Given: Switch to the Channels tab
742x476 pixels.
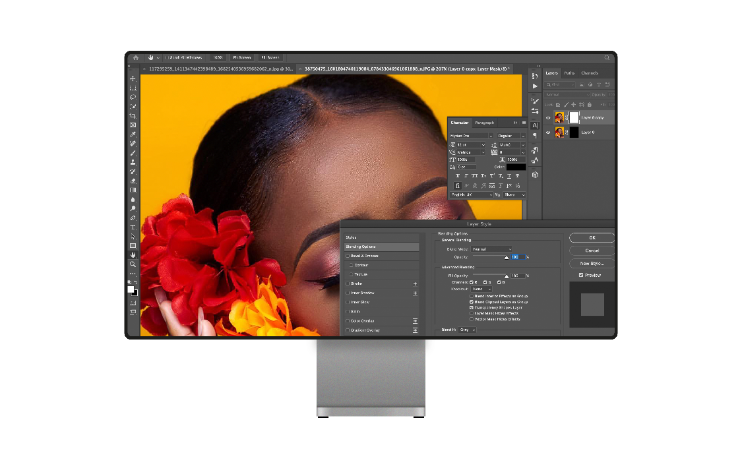Looking at the screenshot, I should [x=590, y=73].
